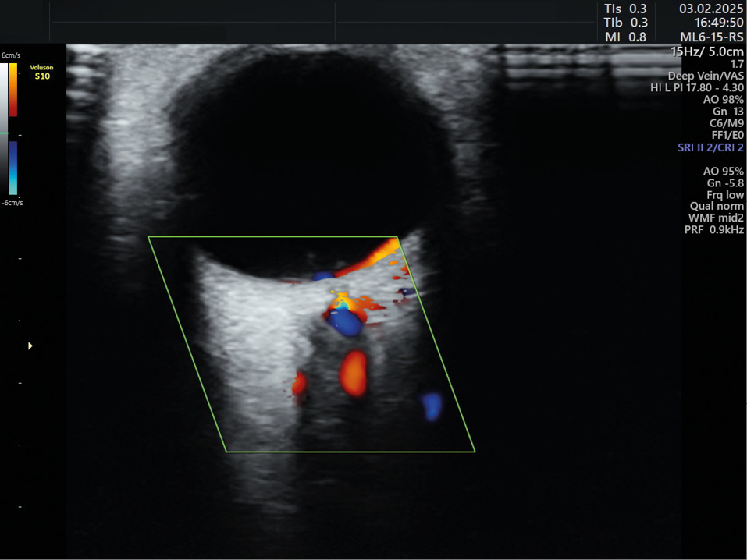Click the HI L PI 17.80 - 4.30 value
This screenshot has height=560, width=747.
(x=697, y=87)
